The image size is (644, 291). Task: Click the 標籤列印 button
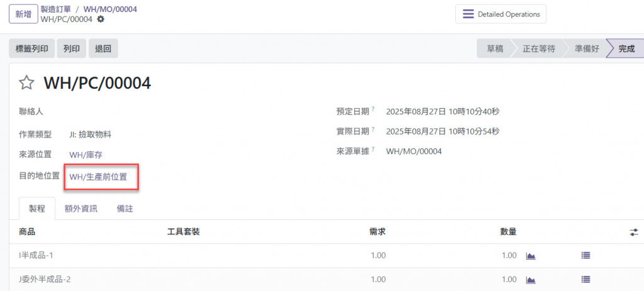pyautogui.click(x=31, y=48)
